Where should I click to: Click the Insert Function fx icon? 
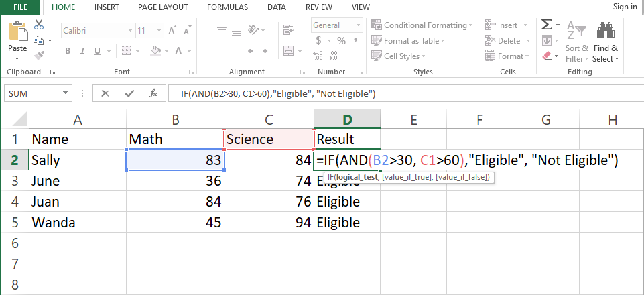point(153,93)
